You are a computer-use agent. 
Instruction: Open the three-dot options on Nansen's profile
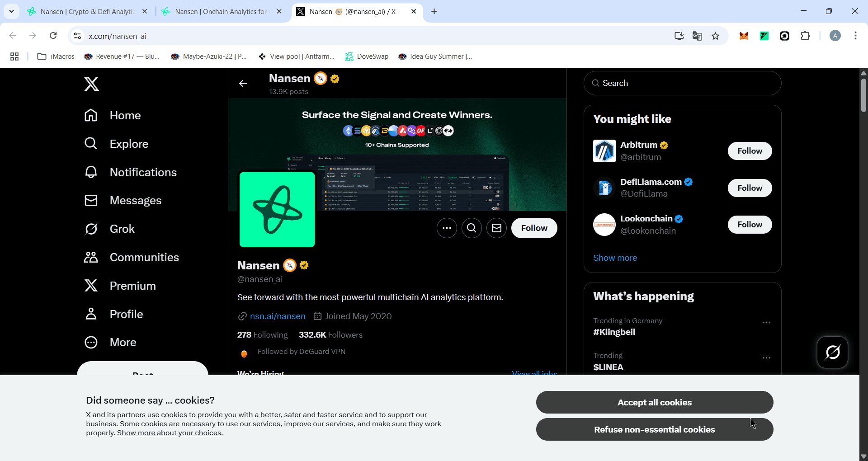click(447, 228)
